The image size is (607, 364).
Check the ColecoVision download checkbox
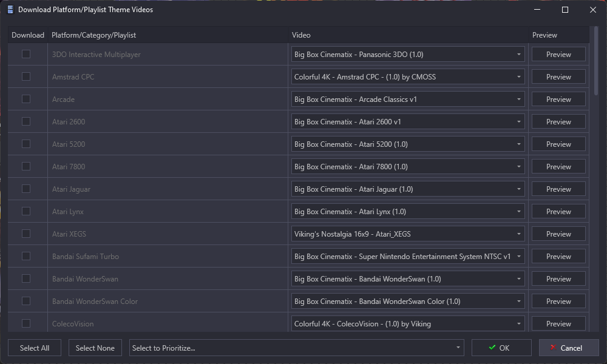click(26, 323)
